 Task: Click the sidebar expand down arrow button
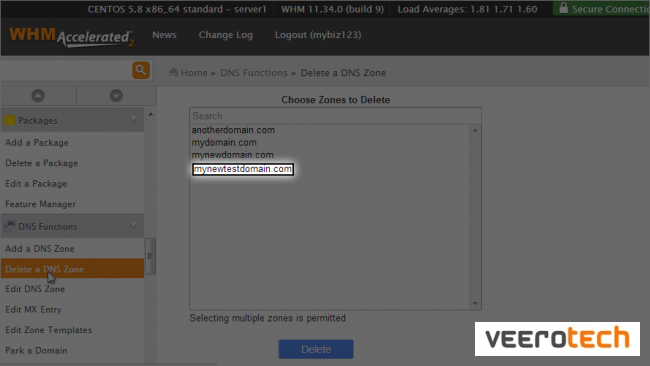tap(116, 96)
